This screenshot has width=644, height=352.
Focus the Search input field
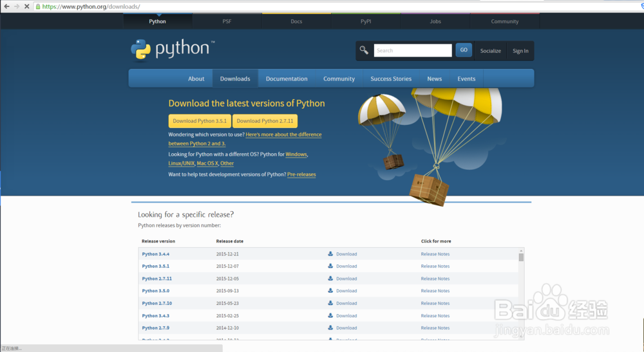(413, 50)
